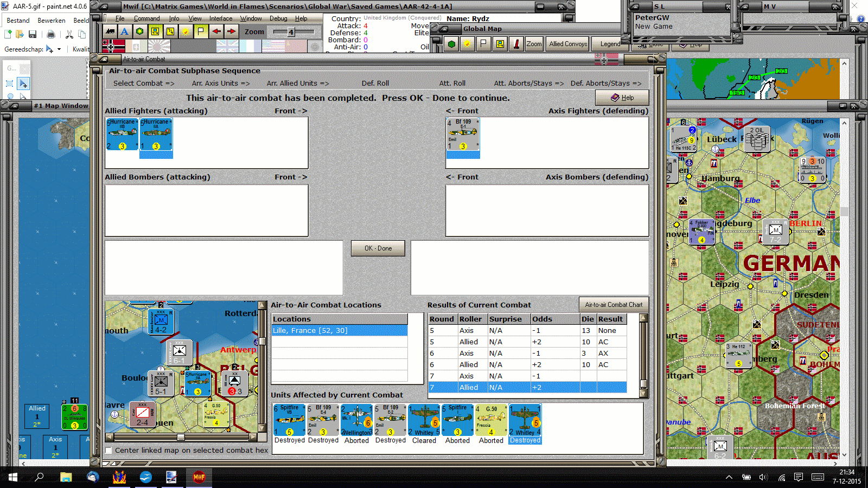
Task: Click paint.net new image icon
Action: tap(8, 35)
